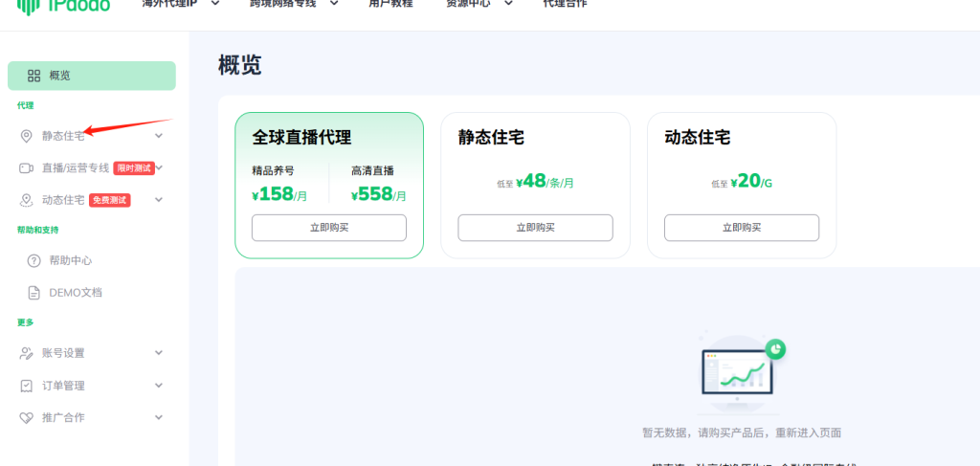Open the 资源中心 dropdown arrow

(508, 3)
